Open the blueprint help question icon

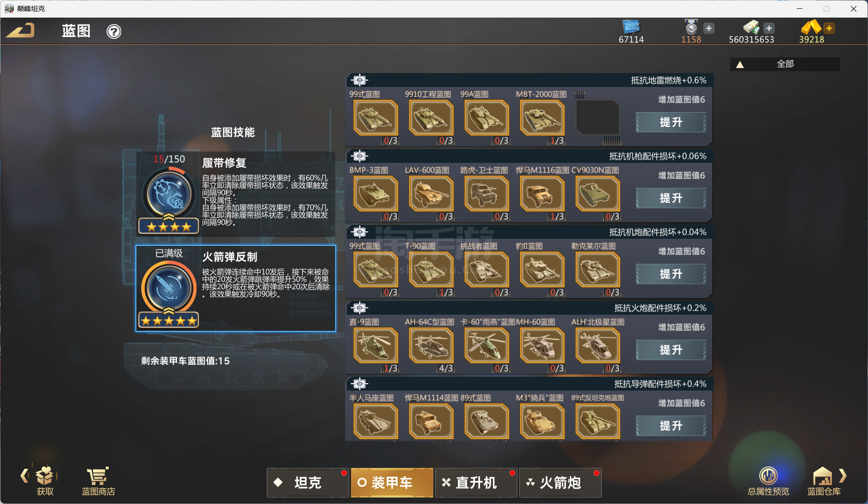tap(114, 31)
